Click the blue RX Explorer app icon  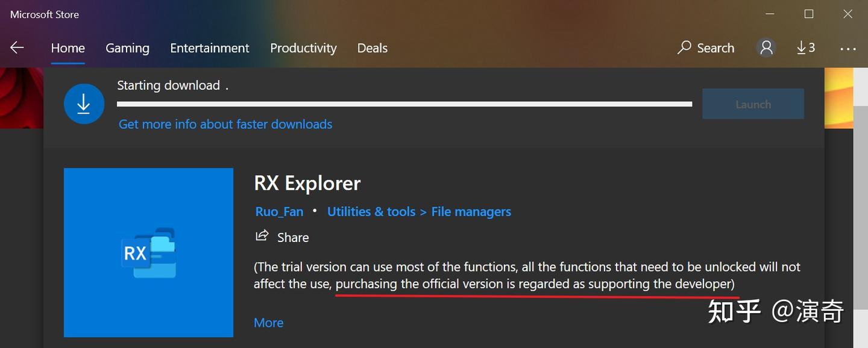[x=148, y=252]
